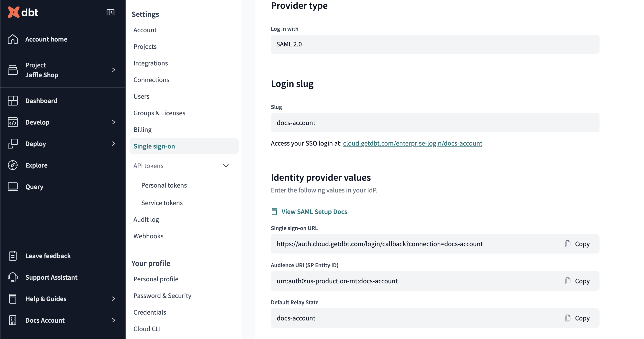The width and height of the screenshot is (644, 339).
Task: Select Users in Settings menu
Action: point(142,96)
